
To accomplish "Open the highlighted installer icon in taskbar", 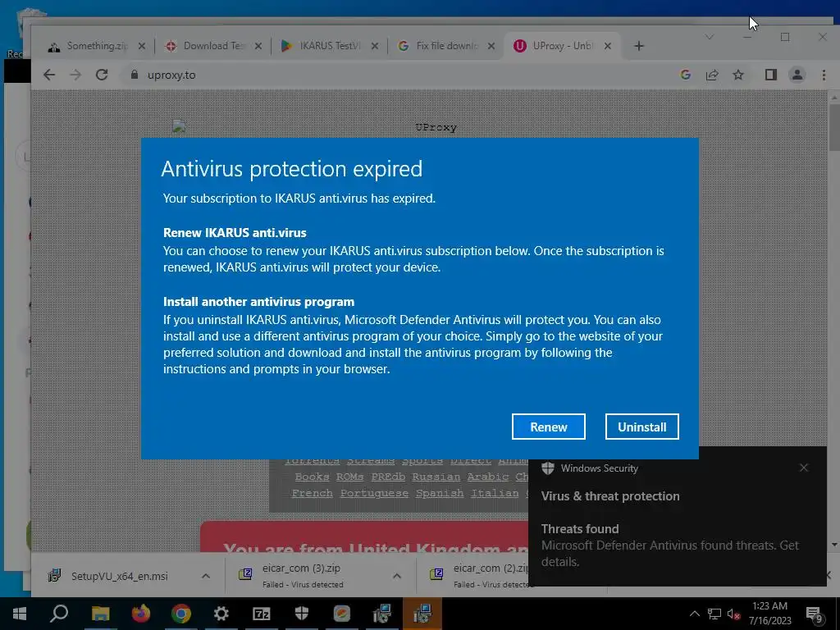I will click(x=422, y=614).
